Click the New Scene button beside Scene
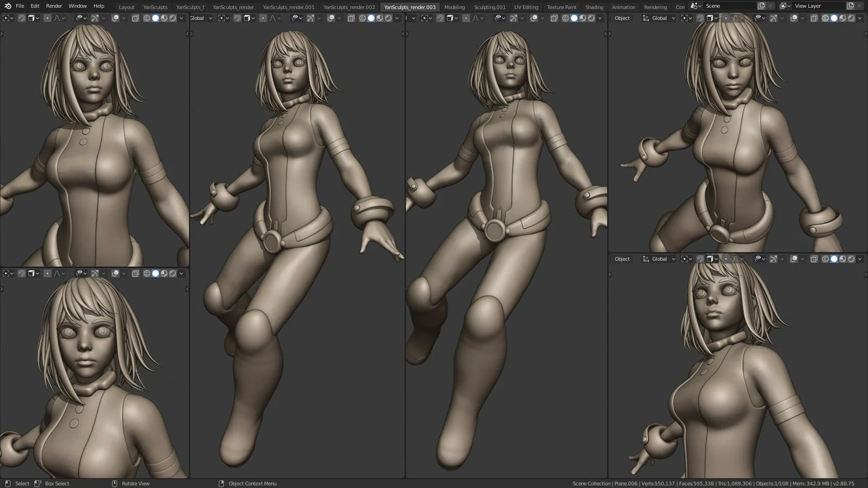868x488 pixels. [x=761, y=5]
